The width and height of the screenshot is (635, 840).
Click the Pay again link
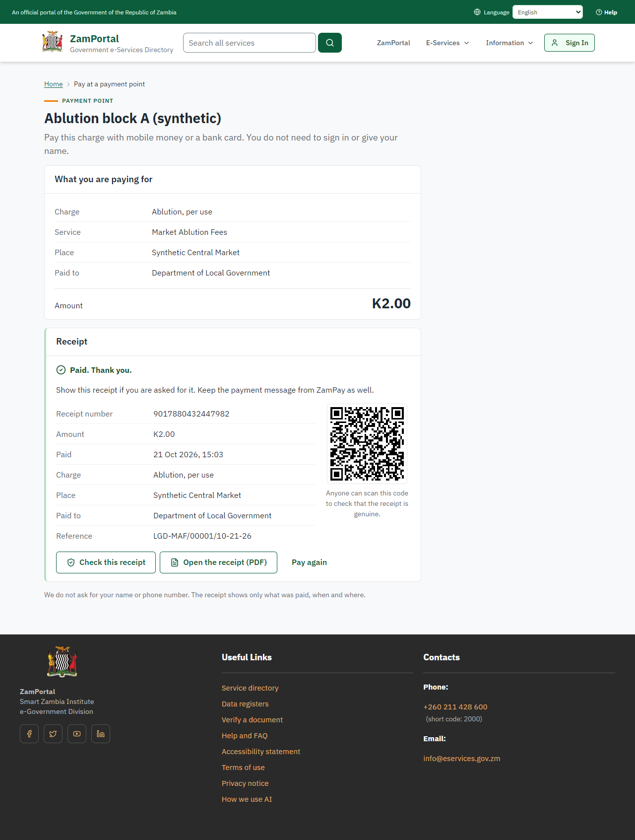click(309, 562)
